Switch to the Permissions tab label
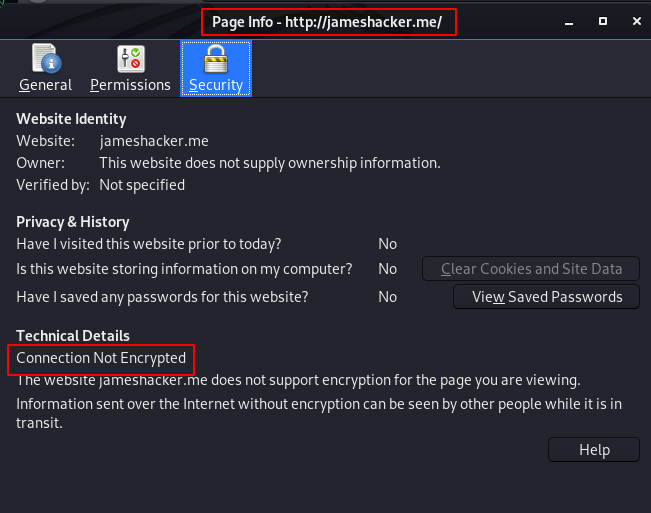This screenshot has width=651, height=513. coord(130,85)
